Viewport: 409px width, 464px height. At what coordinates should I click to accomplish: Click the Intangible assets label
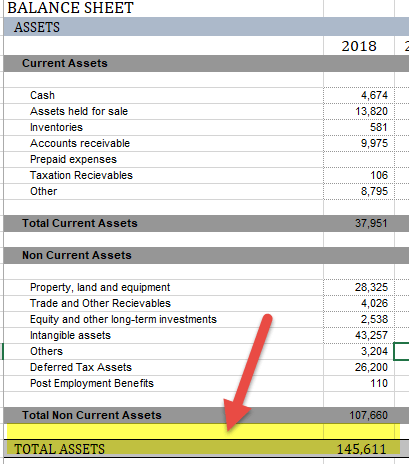[70, 335]
